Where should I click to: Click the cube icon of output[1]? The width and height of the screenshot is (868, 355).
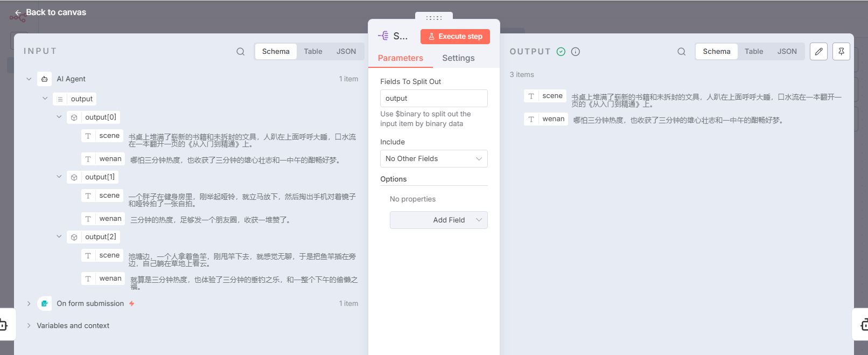(x=74, y=177)
